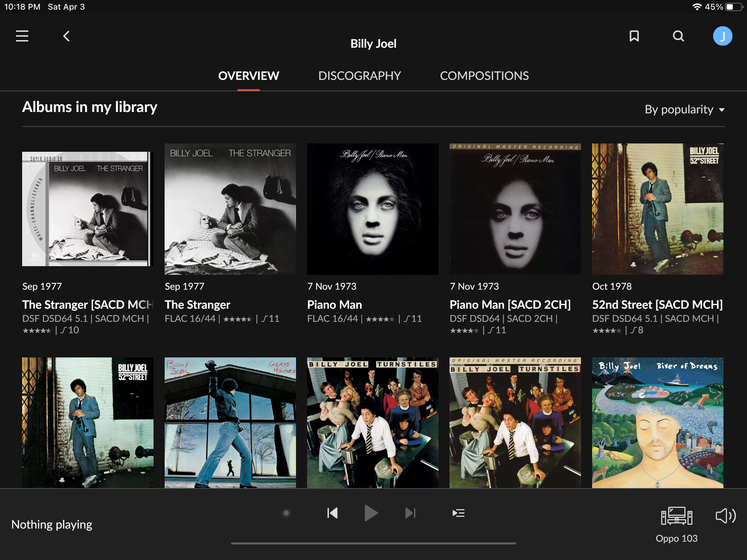Expand the By popularity sort dropdown
Screen dimensions: 747x560
(x=685, y=110)
